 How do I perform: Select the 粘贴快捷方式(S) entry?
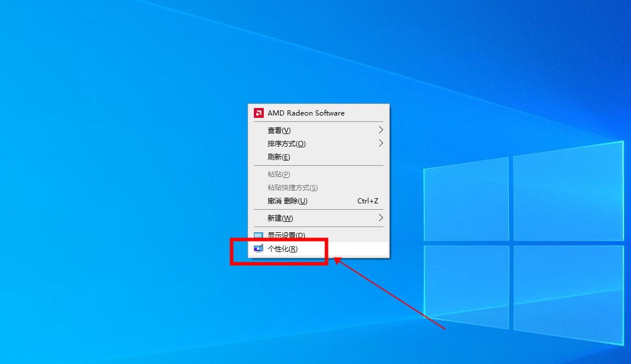318,187
